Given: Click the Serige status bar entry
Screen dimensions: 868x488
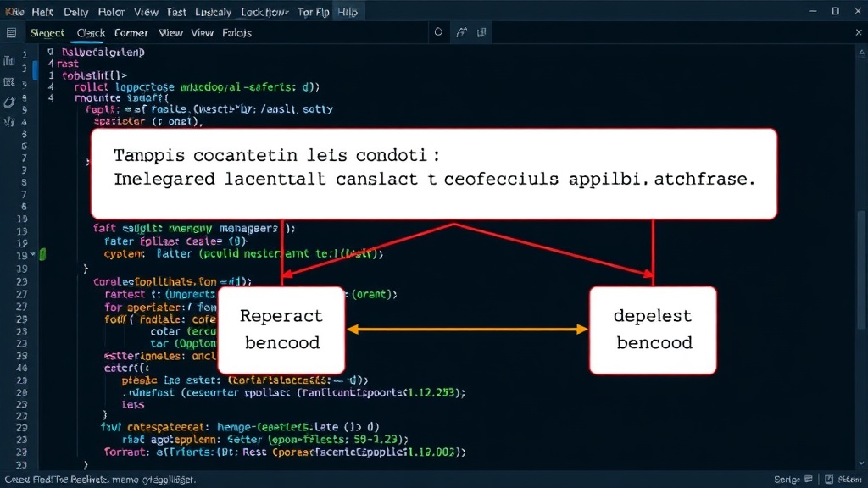Looking at the screenshot, I should point(787,480).
